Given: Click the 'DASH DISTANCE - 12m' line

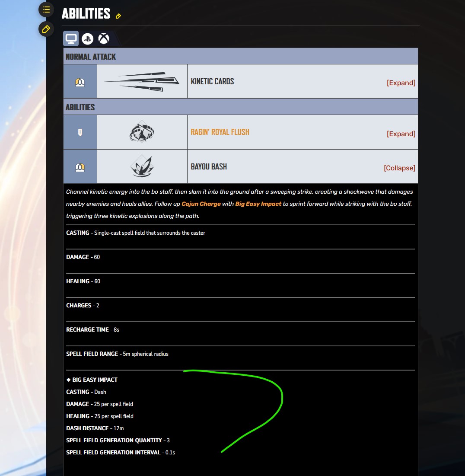Looking at the screenshot, I should (x=95, y=428).
